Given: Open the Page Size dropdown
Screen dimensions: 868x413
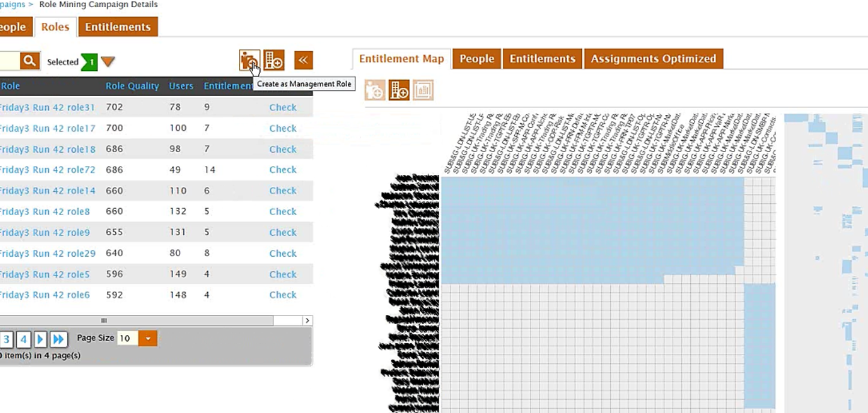Looking at the screenshot, I should 148,338.
